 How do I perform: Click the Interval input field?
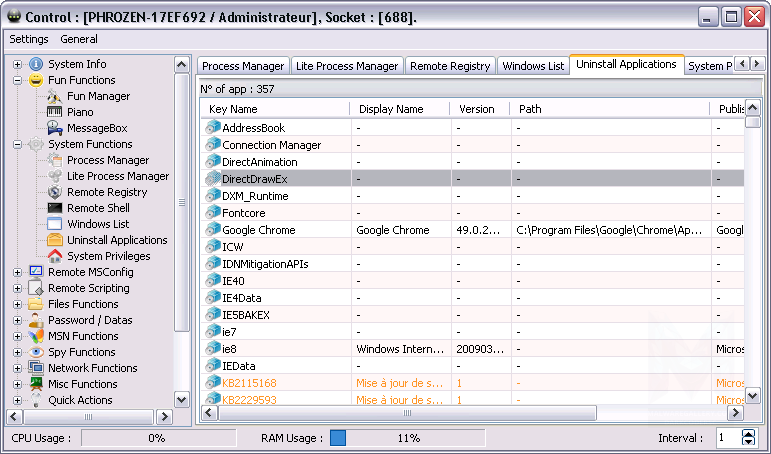[727, 438]
